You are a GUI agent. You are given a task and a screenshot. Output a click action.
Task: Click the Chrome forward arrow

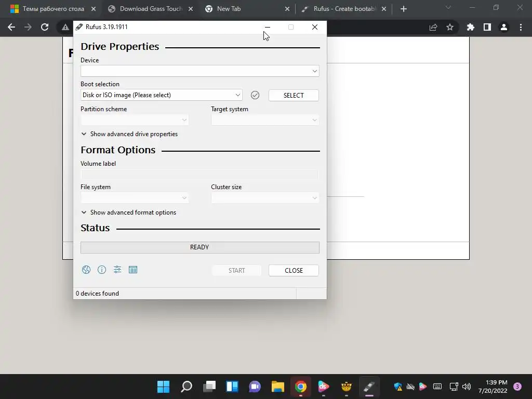[x=28, y=27]
